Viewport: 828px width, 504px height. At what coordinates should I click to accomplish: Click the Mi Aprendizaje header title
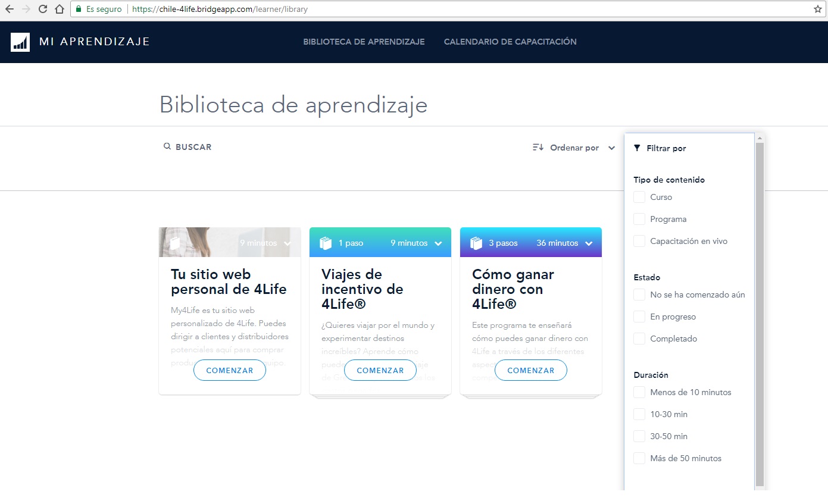(94, 42)
